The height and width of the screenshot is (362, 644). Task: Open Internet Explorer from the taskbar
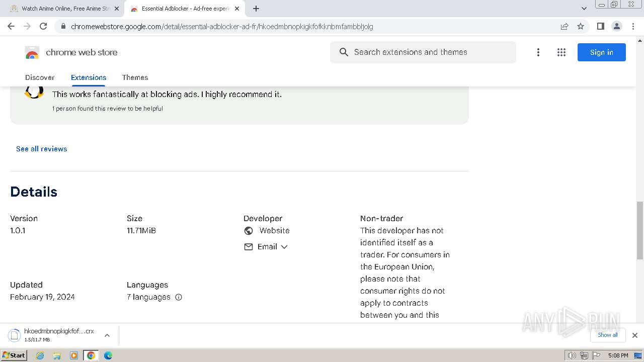click(x=40, y=355)
